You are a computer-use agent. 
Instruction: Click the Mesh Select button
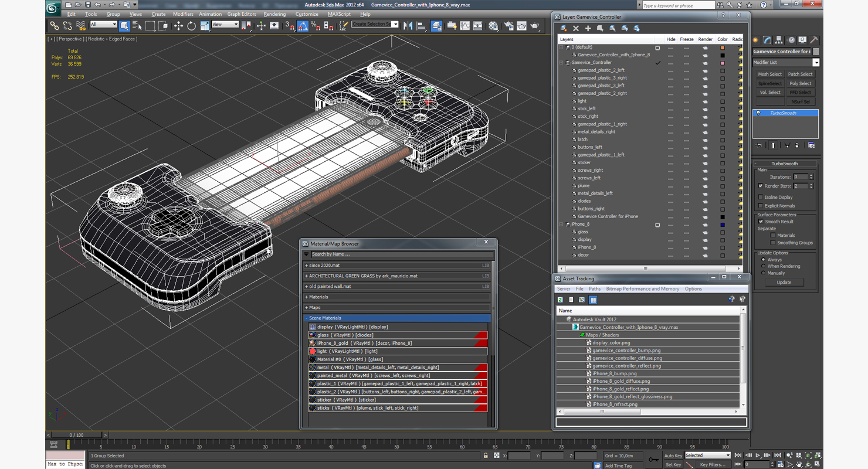(x=769, y=74)
